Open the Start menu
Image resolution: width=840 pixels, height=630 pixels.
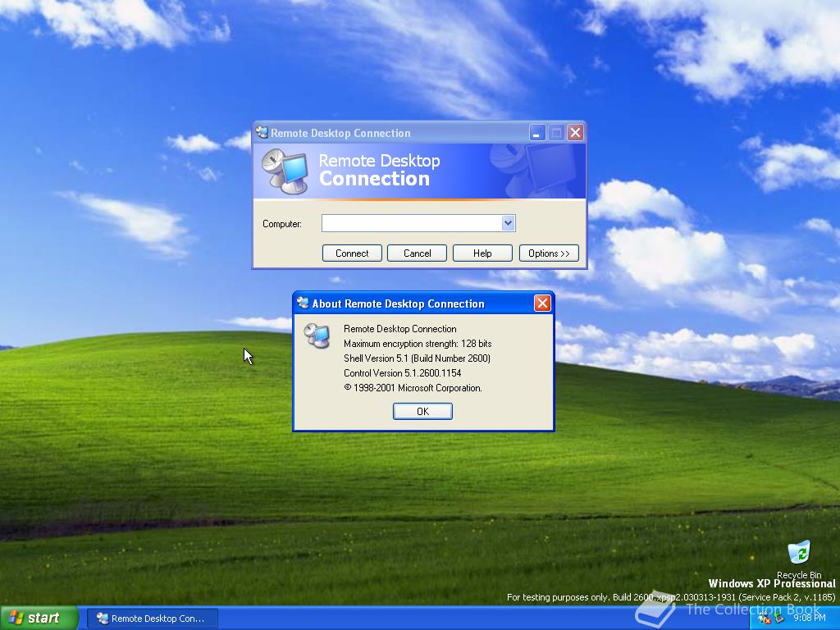click(x=39, y=618)
